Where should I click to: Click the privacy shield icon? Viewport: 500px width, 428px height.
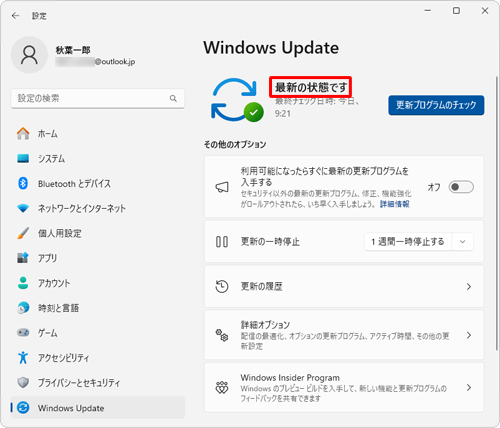click(x=23, y=382)
